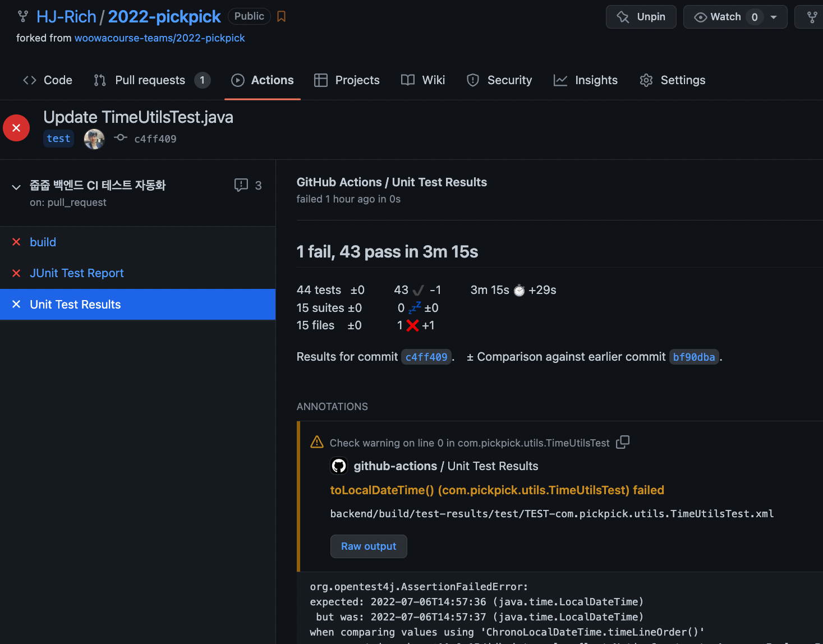The image size is (823, 644).
Task: Click the bookmark icon next to Public badge
Action: 282,17
